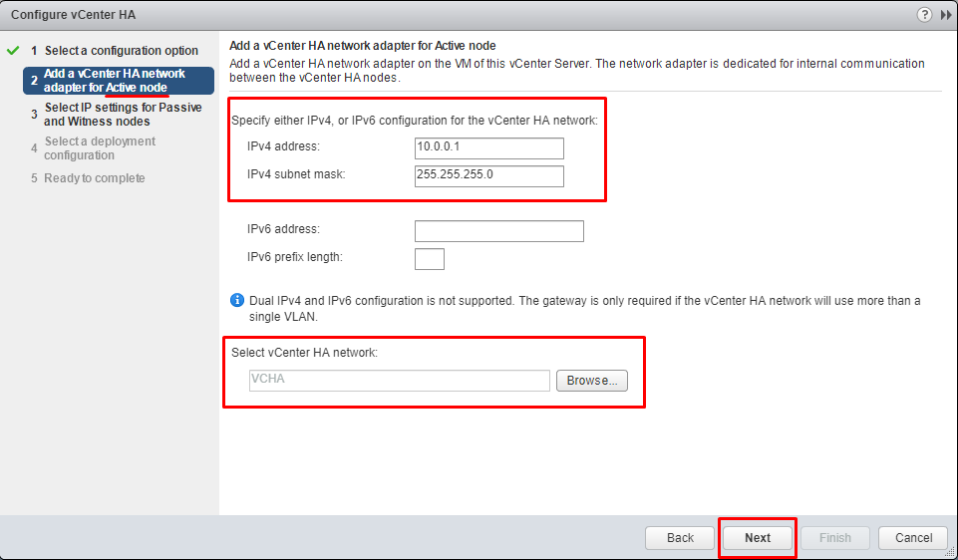Click the blue info icon near dual IPv4 note

point(237,301)
